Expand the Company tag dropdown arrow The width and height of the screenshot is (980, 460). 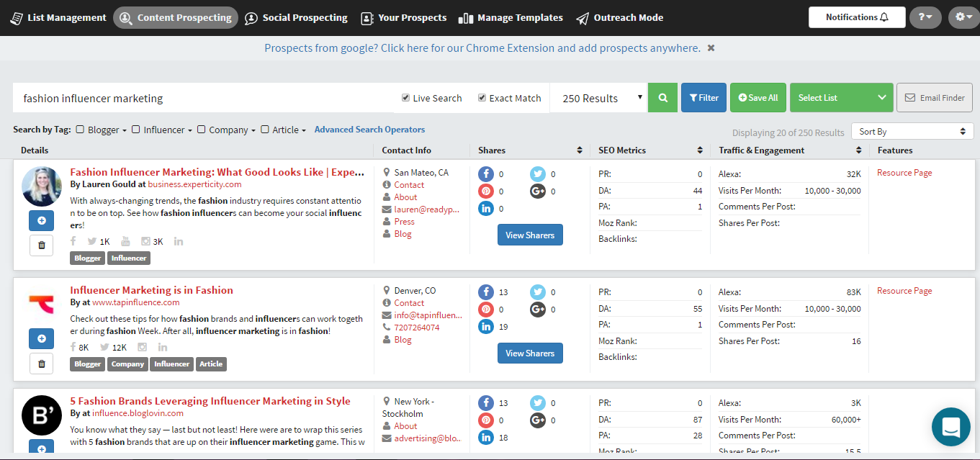[253, 131]
